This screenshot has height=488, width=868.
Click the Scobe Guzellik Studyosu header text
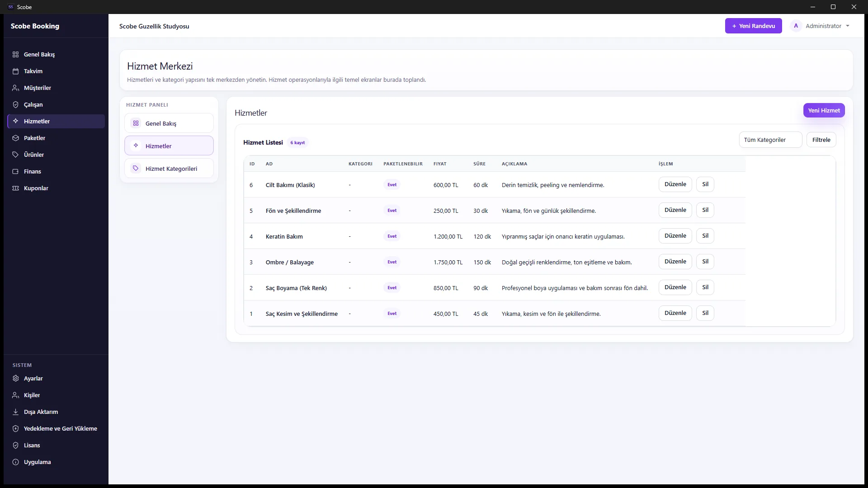click(x=154, y=26)
